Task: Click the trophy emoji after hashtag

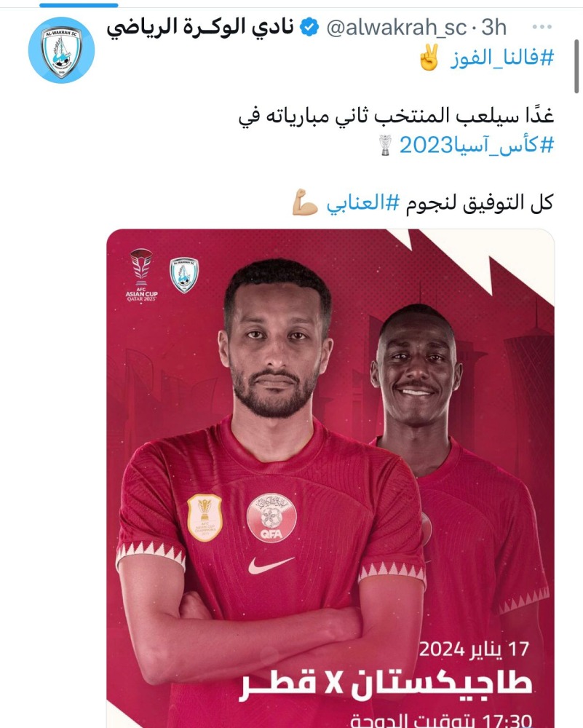Action: (x=385, y=146)
